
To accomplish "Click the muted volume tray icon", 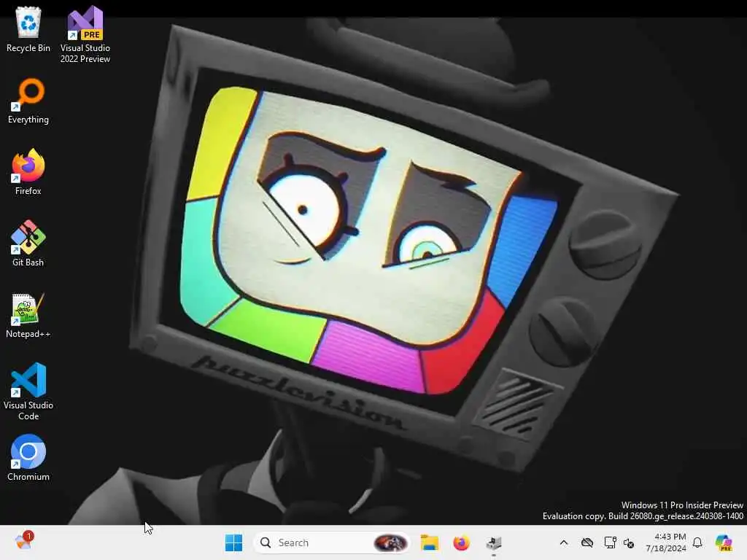I will [x=629, y=542].
